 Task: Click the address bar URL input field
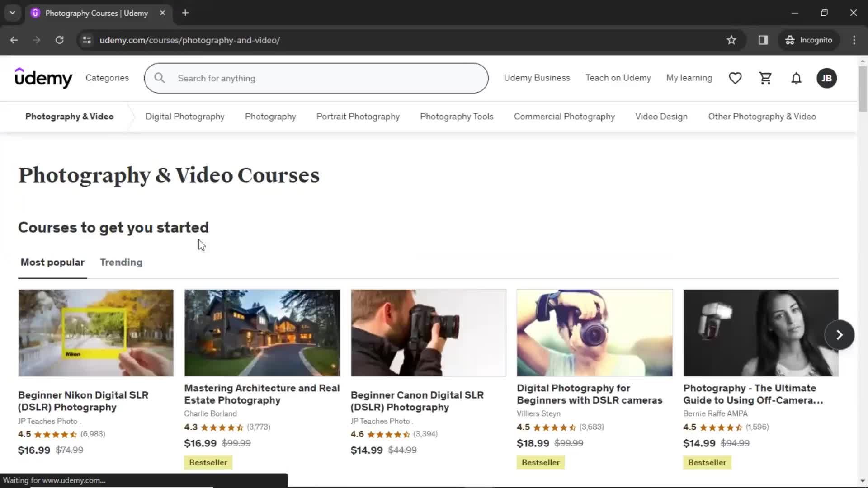click(189, 40)
